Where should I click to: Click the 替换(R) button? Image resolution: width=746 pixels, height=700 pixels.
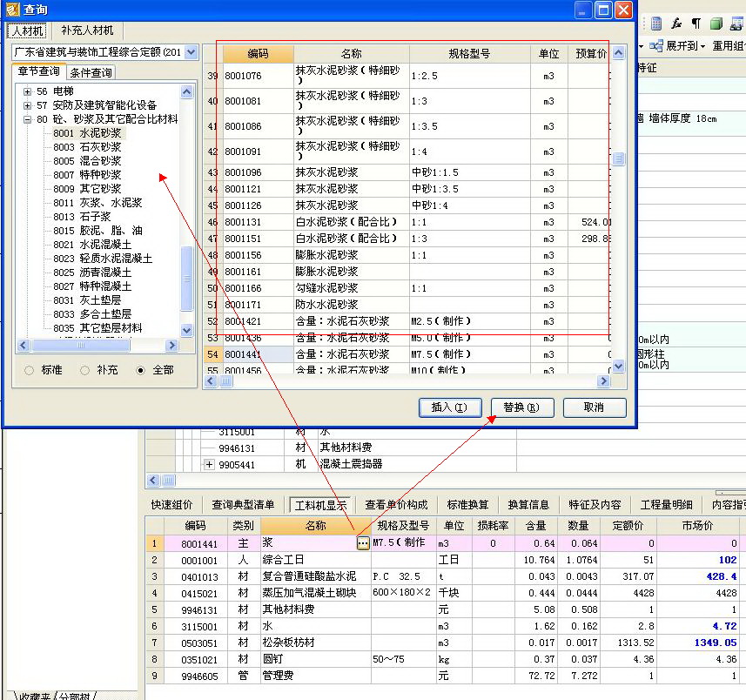522,407
